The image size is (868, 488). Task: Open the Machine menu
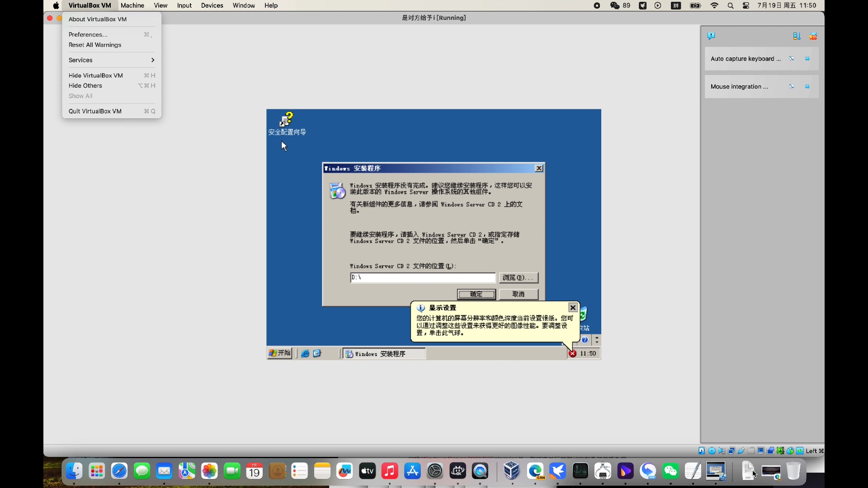132,5
